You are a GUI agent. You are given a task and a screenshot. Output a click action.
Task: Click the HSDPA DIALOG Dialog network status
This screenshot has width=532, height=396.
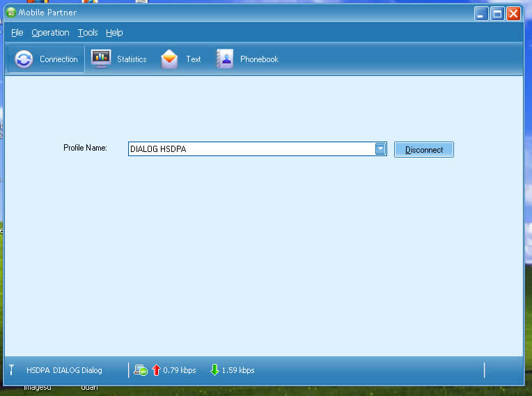[x=64, y=370]
